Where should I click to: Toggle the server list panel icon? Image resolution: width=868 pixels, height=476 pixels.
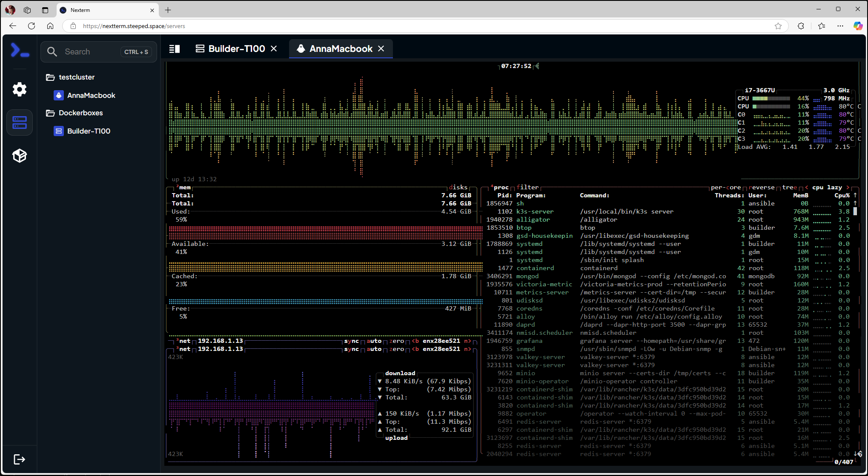coord(175,49)
